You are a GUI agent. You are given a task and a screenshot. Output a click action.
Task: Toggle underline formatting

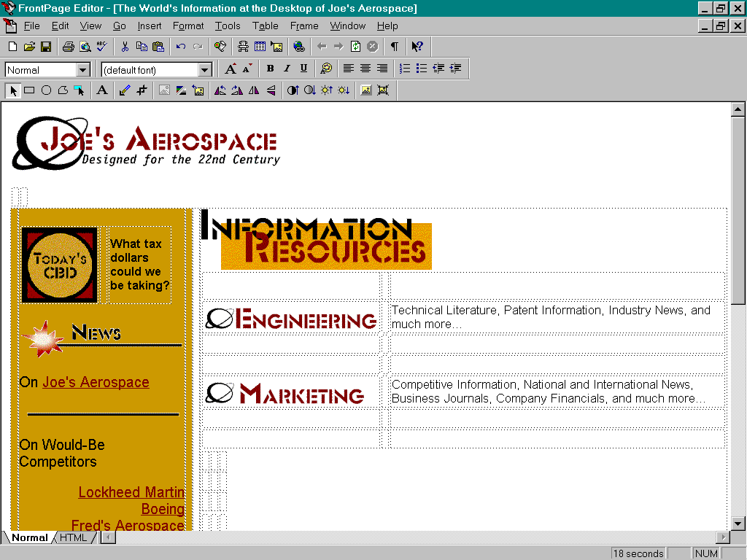click(303, 69)
